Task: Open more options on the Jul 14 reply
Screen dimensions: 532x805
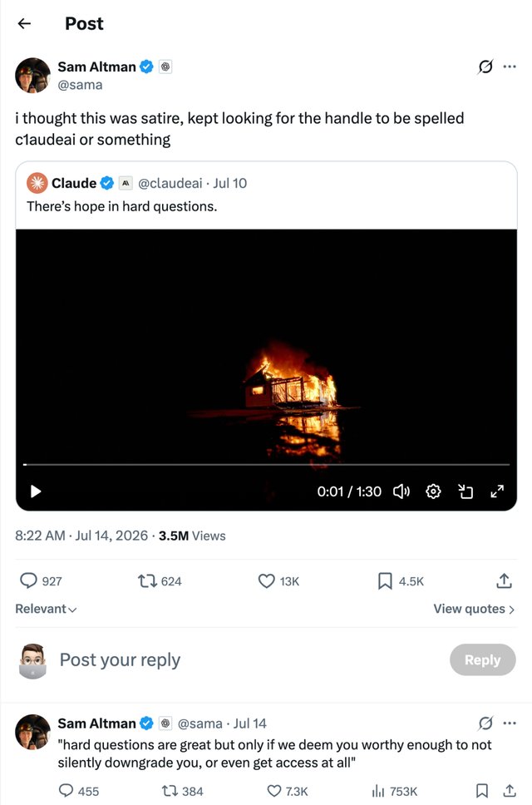Action: click(x=510, y=724)
